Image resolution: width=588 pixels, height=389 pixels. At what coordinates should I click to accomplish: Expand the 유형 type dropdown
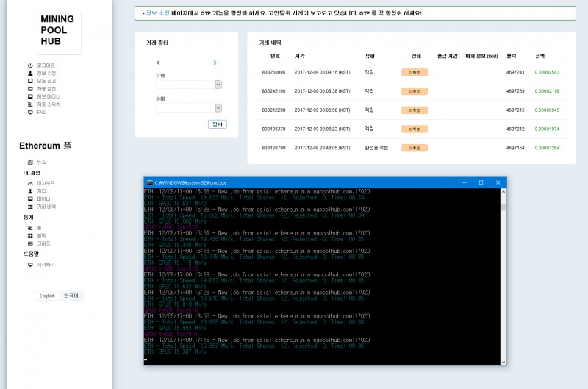tap(188, 85)
